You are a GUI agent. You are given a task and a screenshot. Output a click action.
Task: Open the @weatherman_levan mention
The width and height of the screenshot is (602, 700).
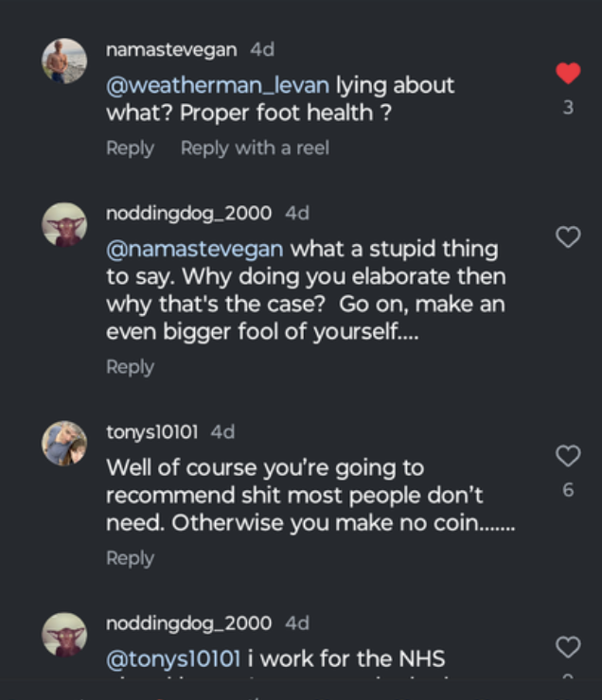click(218, 85)
